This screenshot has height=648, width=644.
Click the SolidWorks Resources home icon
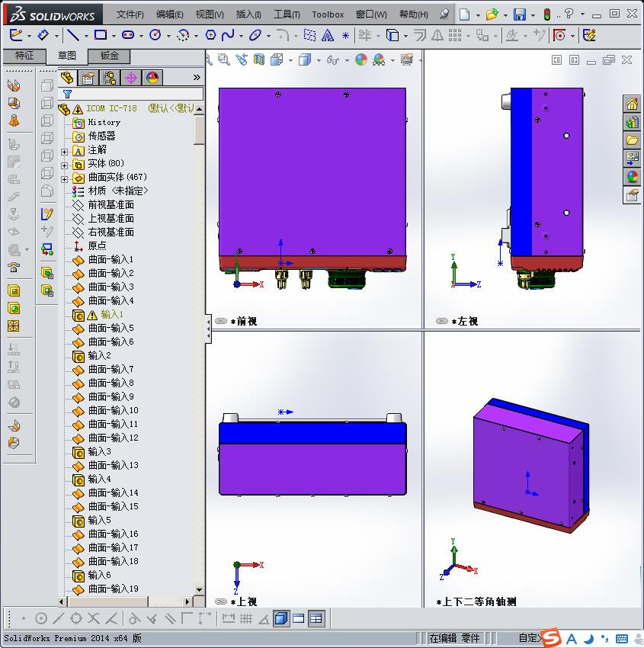632,104
